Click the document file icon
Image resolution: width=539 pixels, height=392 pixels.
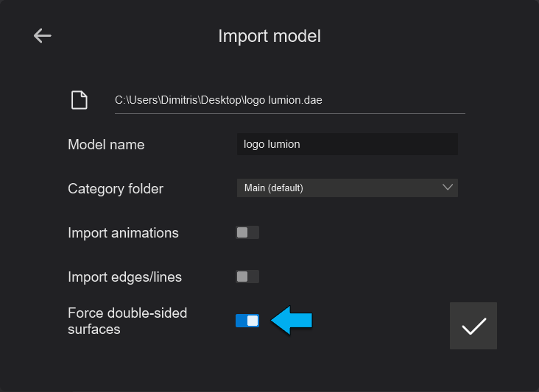click(79, 100)
